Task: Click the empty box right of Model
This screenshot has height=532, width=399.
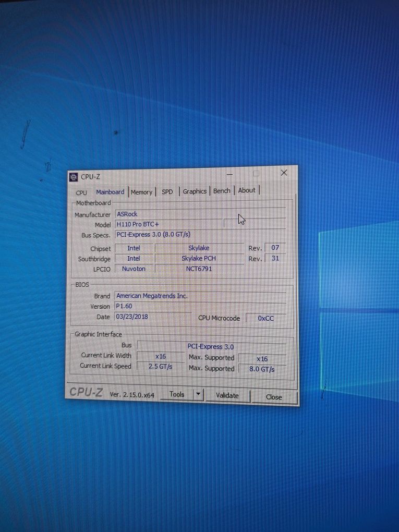Action: 255,223
